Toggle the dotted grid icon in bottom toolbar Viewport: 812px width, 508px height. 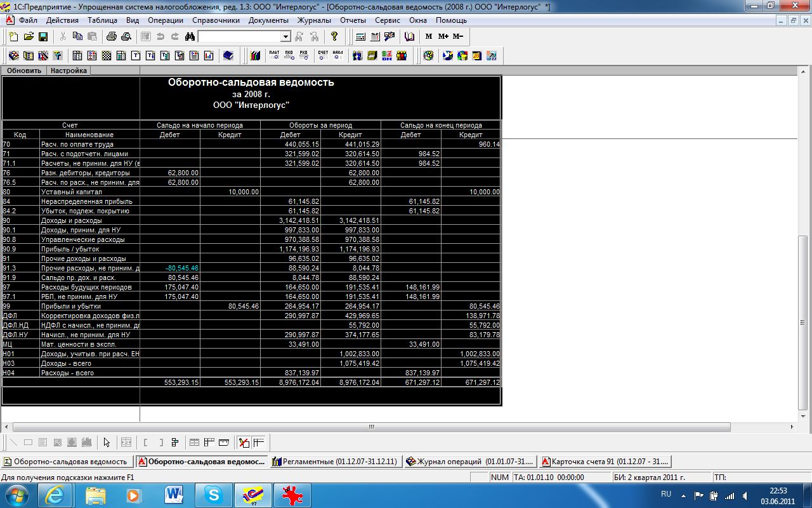[x=195, y=443]
